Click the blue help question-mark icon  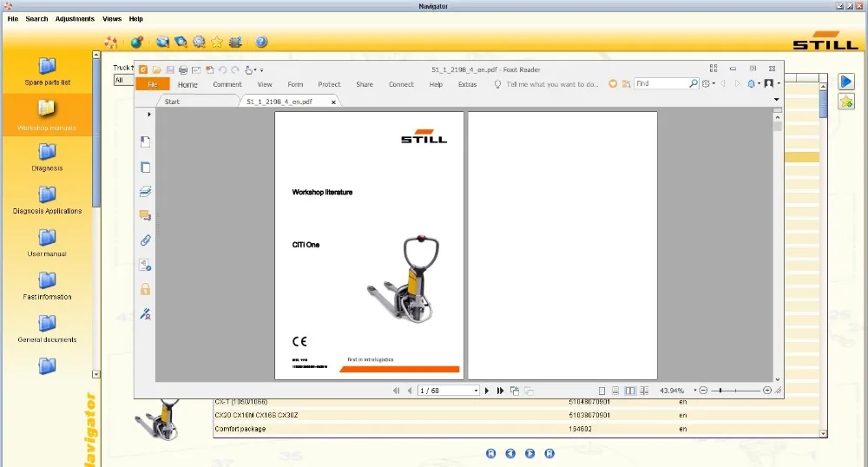(261, 42)
